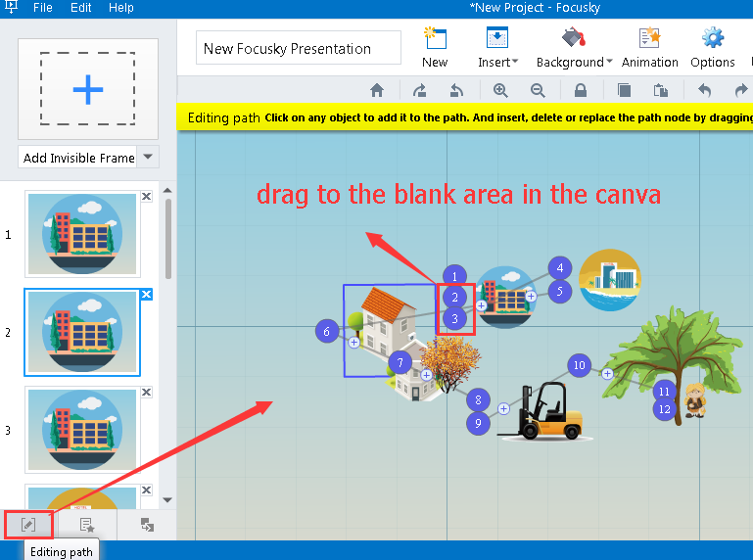
Task: Click the home view icon in toolbar
Action: coord(376,90)
